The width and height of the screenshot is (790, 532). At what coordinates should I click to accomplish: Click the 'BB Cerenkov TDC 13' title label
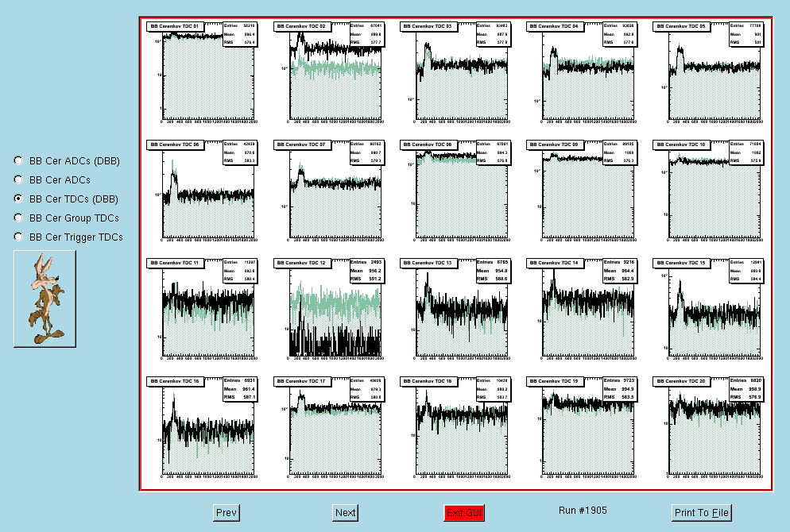point(428,263)
